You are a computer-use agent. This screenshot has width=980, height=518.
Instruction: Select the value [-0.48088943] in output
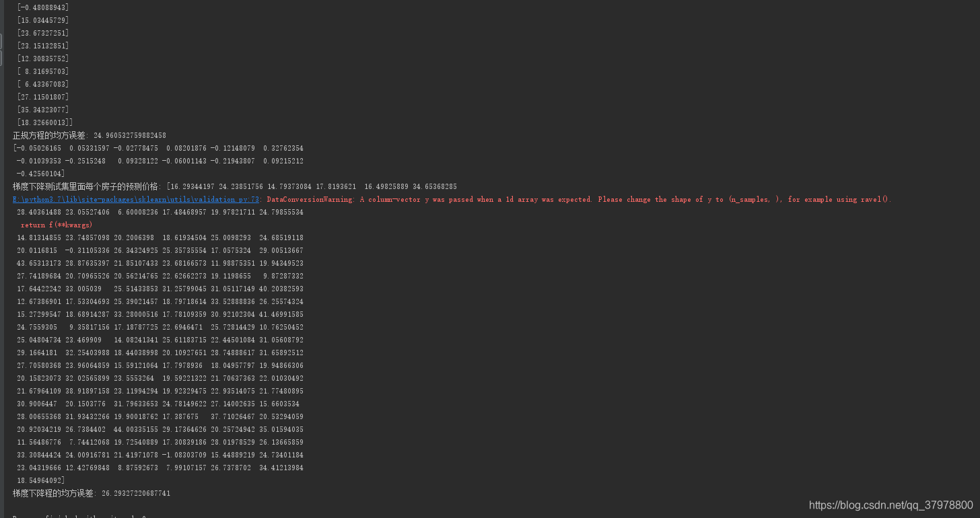coord(43,7)
